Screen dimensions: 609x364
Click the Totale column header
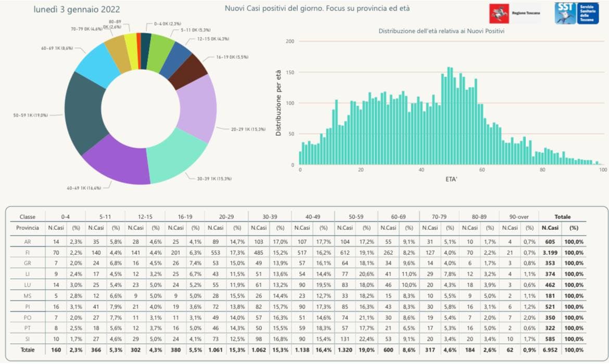point(562,217)
